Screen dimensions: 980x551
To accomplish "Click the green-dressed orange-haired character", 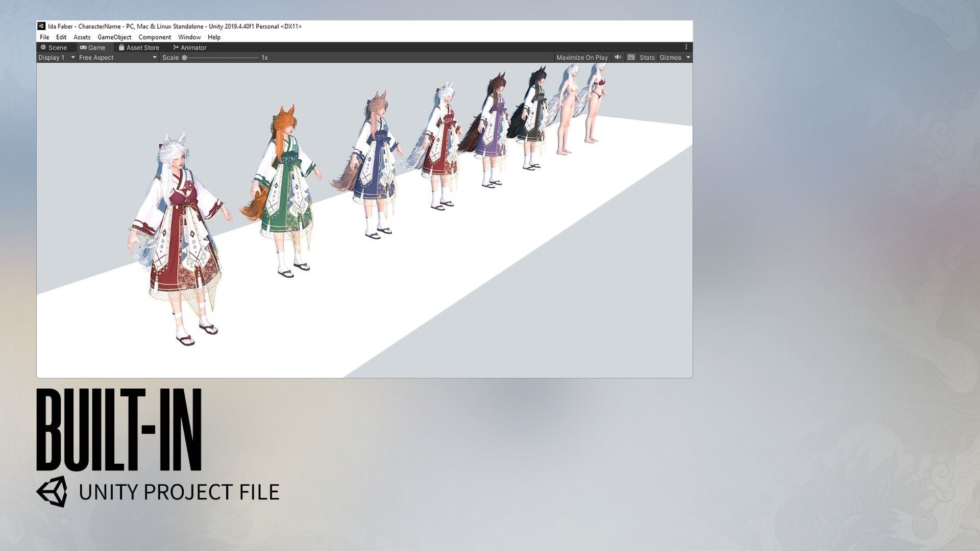I will coord(282,191).
